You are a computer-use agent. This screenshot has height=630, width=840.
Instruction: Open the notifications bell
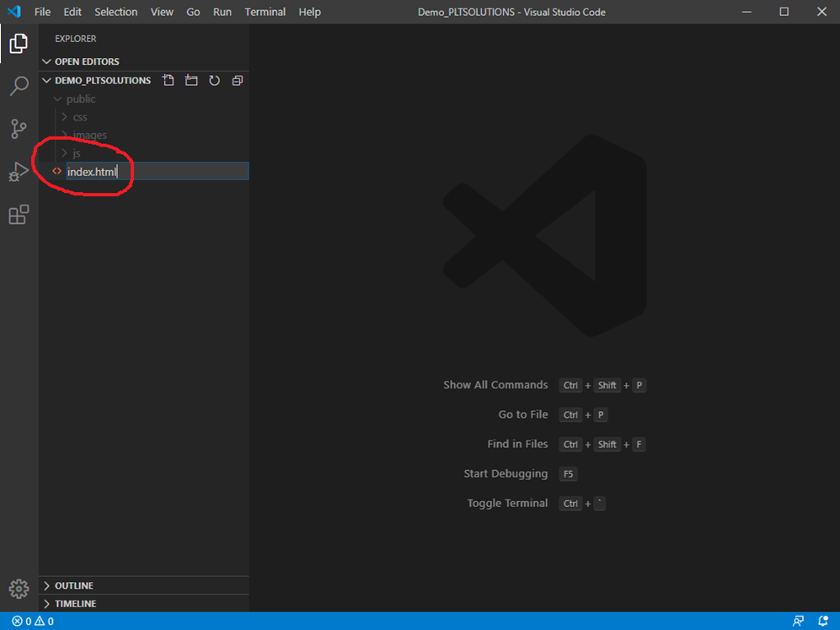tap(823, 622)
